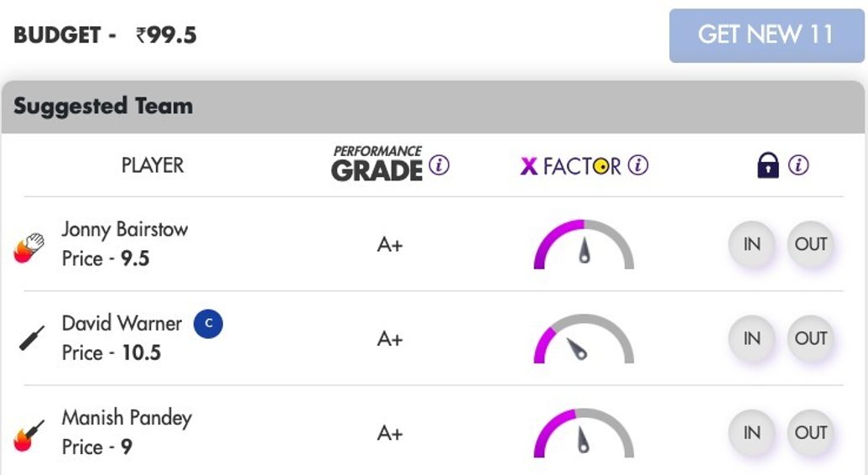Image resolution: width=868 pixels, height=475 pixels.
Task: Mark David Warner as OUT
Action: point(811,338)
